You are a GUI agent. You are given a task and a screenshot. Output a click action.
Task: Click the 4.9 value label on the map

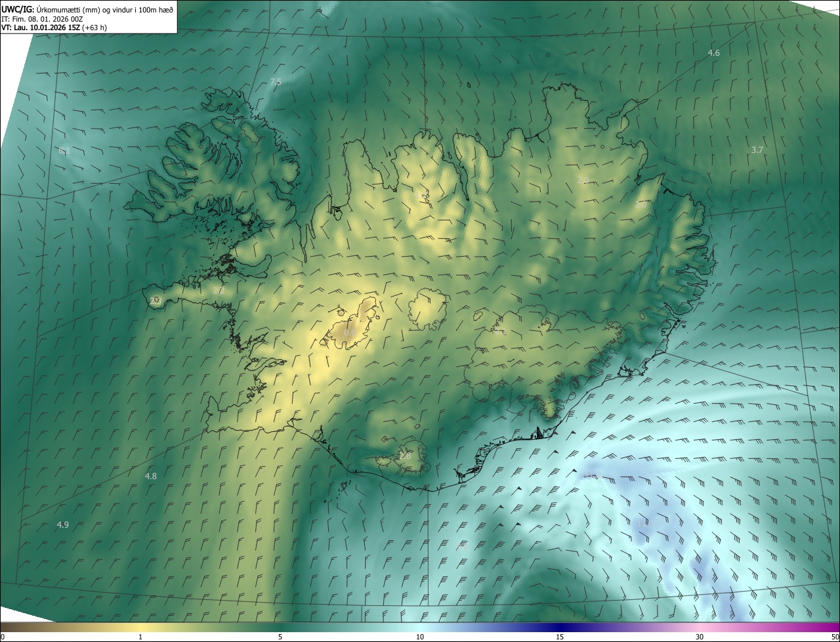tap(63, 524)
